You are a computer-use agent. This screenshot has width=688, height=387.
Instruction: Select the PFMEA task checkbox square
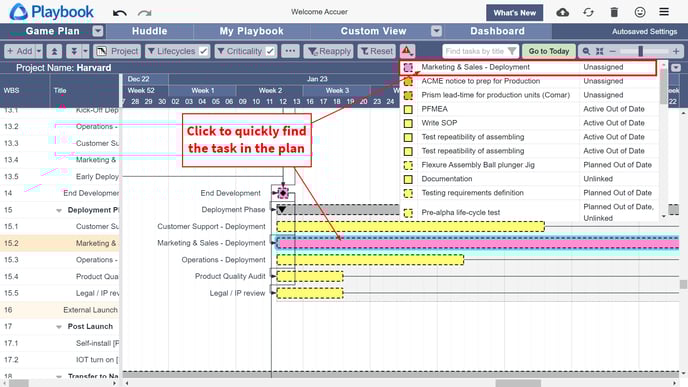click(x=408, y=109)
